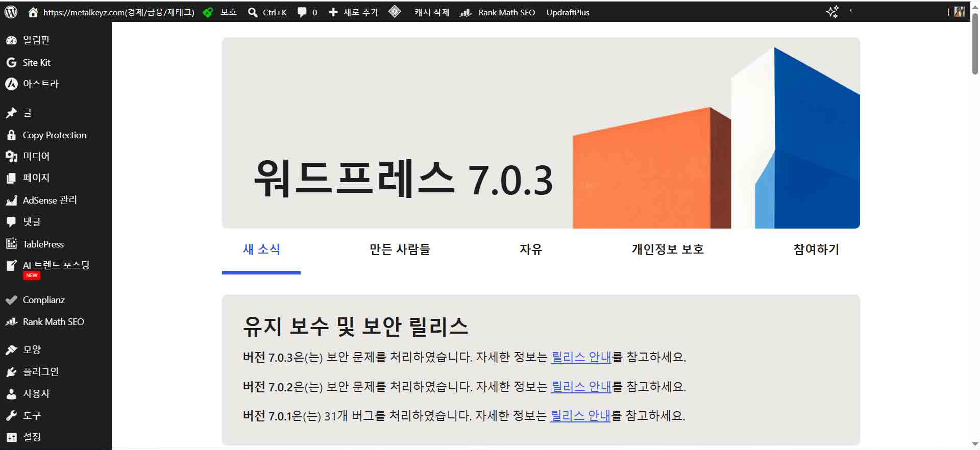Click the page vertical scrollbar thumb
Image resolution: width=980 pixels, height=450 pixels.
coord(975,43)
